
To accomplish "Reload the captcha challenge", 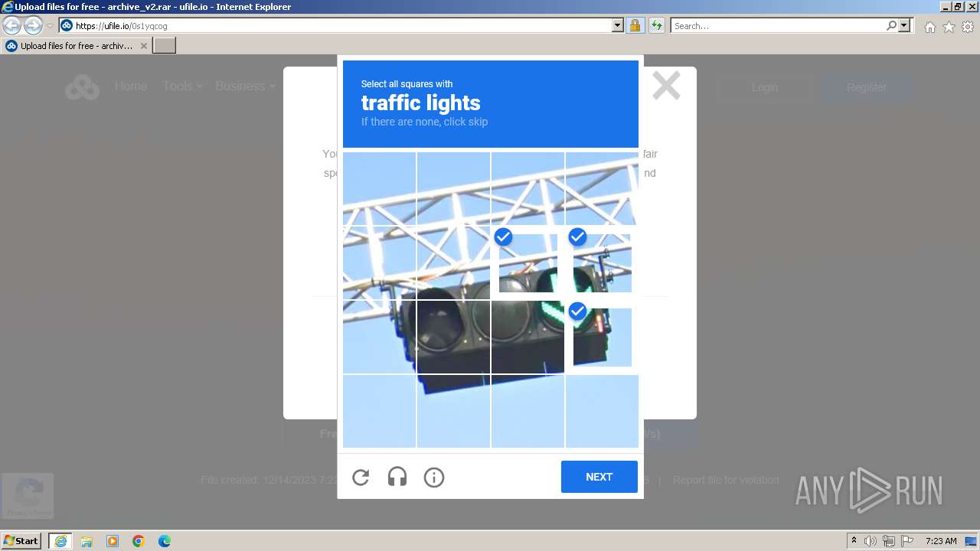I will [x=361, y=478].
